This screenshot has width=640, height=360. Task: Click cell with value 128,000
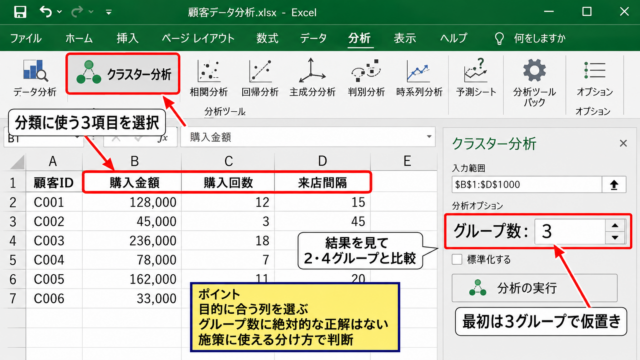click(132, 202)
